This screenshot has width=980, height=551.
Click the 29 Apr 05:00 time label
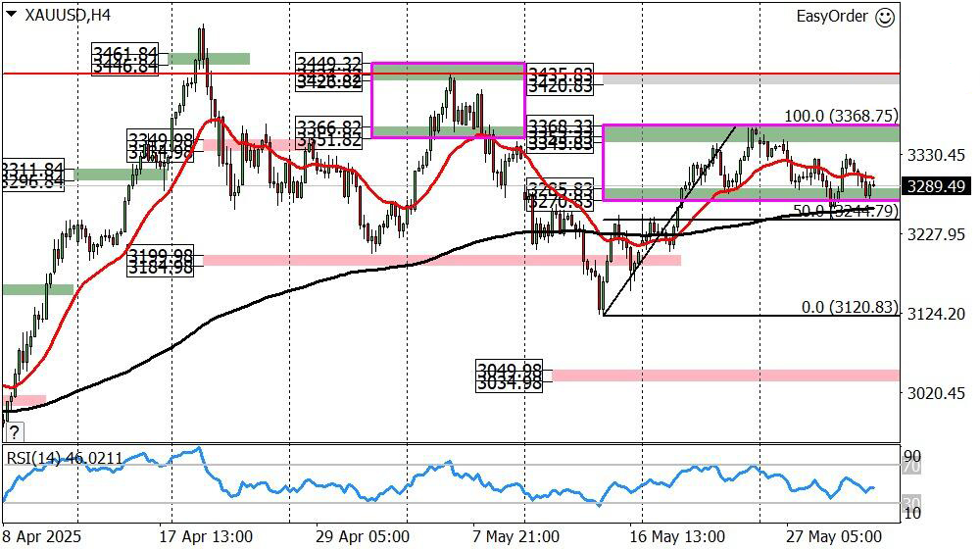click(363, 537)
